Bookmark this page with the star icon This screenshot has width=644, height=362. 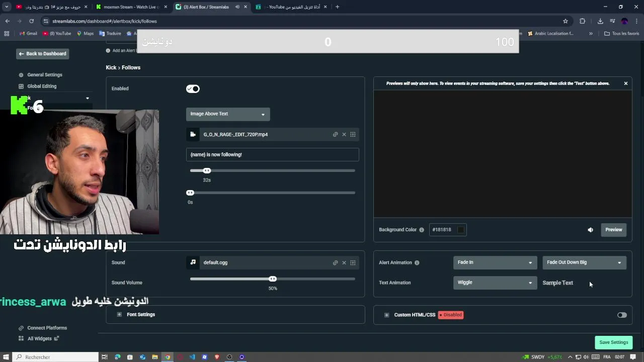tap(566, 21)
